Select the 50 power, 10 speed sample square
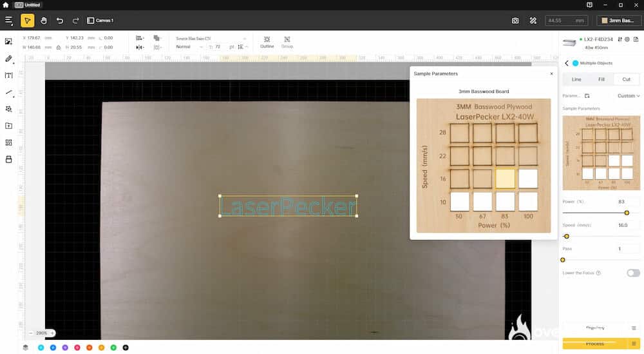644x354 pixels. click(459, 201)
